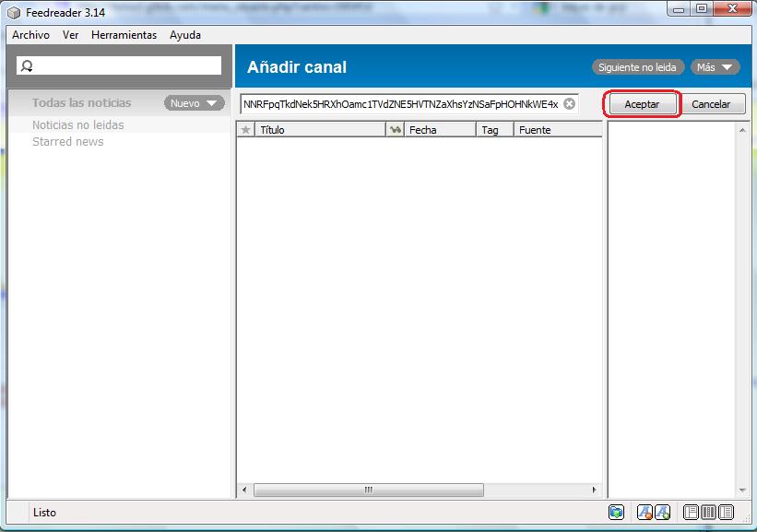Decrease font size with the A-minus icon
The image size is (757, 532).
[645, 512]
